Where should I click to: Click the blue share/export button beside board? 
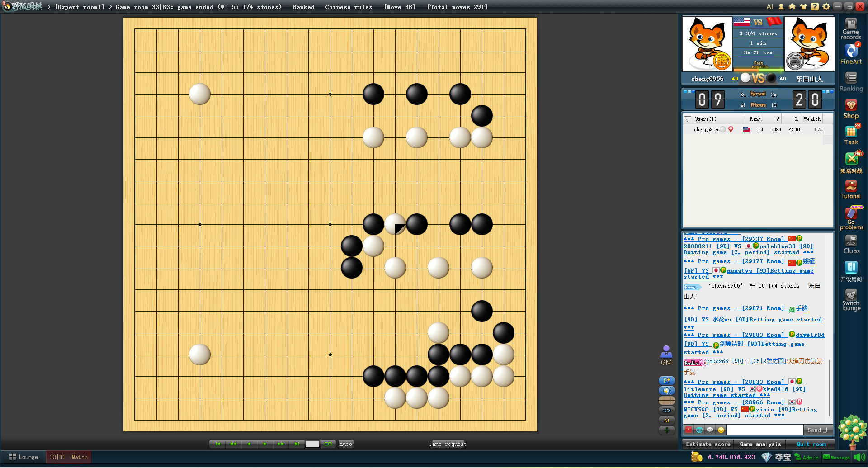pos(667,381)
